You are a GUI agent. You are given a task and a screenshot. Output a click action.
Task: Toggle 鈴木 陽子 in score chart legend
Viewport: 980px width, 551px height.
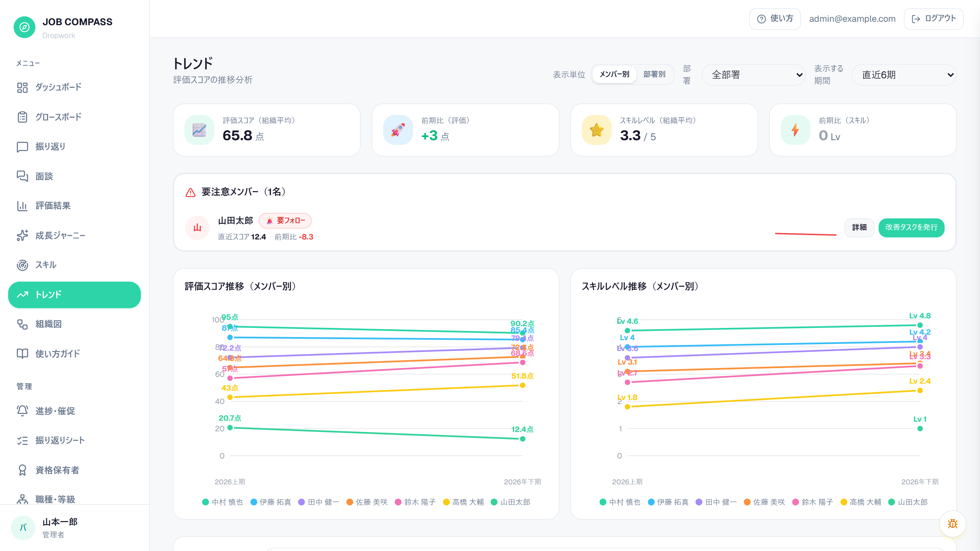[415, 502]
